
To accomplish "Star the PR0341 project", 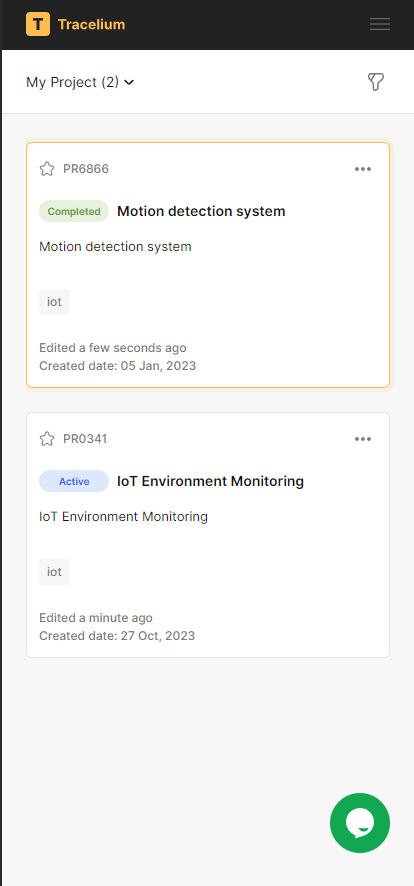I will (x=47, y=439).
